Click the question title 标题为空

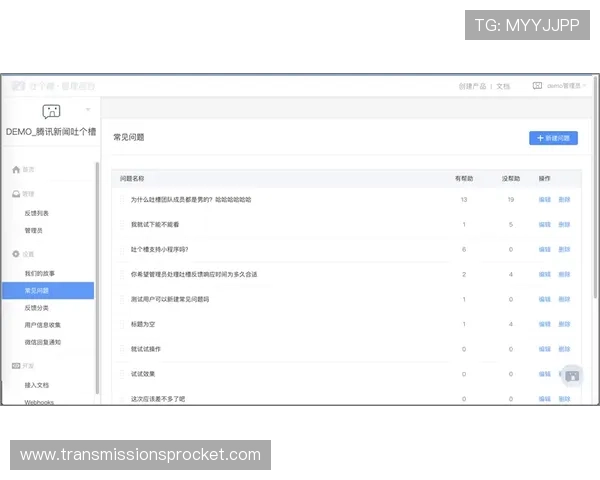(143, 324)
